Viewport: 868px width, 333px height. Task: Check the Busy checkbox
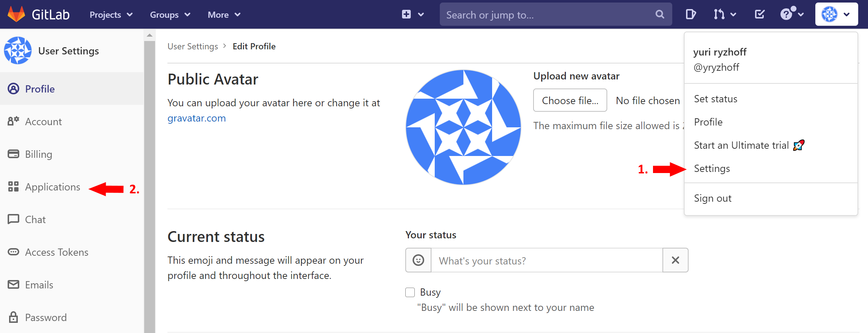coord(410,292)
